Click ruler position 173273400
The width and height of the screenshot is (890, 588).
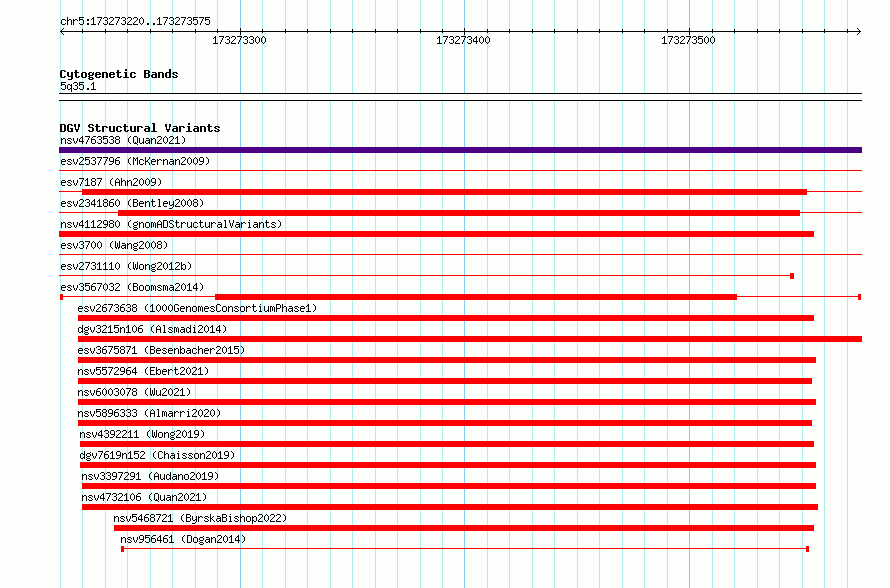(463, 40)
